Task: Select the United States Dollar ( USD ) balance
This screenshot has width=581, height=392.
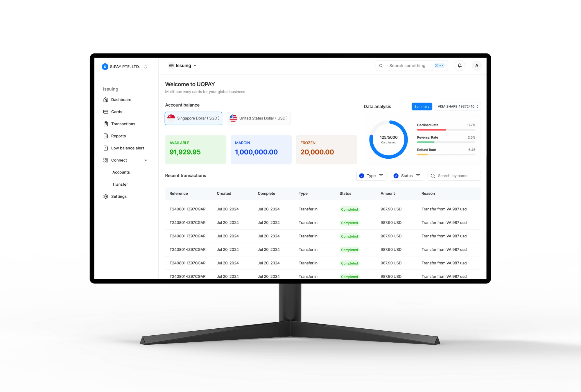Action: tap(259, 118)
